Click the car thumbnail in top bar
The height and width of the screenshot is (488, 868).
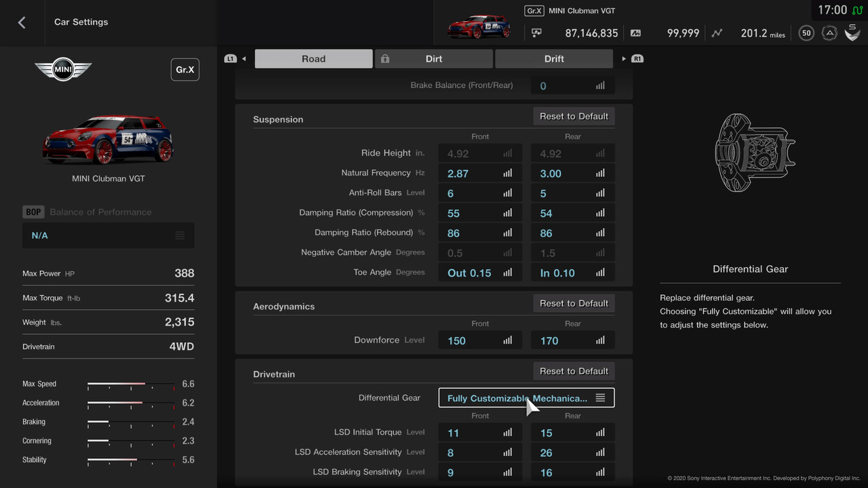pyautogui.click(x=479, y=25)
